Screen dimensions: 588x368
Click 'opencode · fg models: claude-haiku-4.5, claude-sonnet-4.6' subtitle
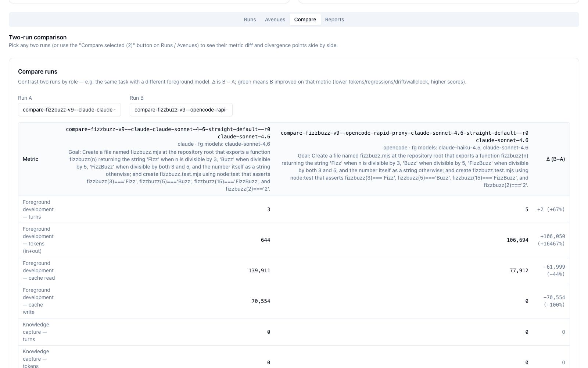pos(456,148)
